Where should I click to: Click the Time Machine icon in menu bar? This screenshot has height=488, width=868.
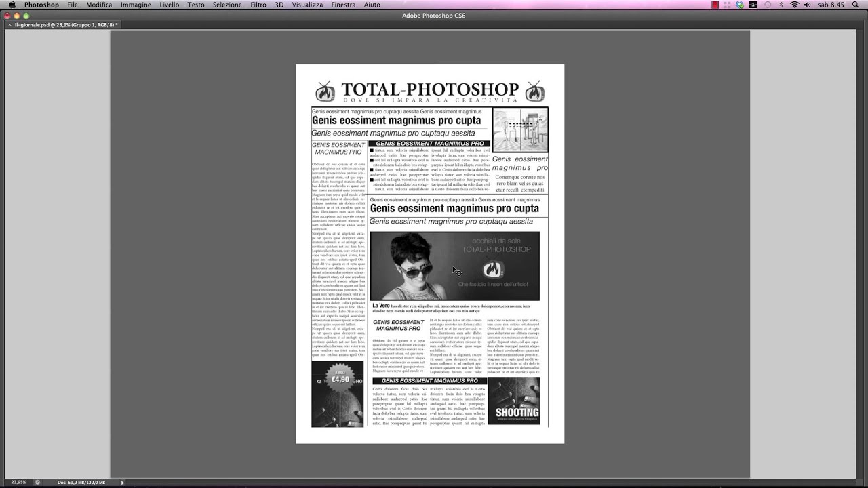pos(768,5)
